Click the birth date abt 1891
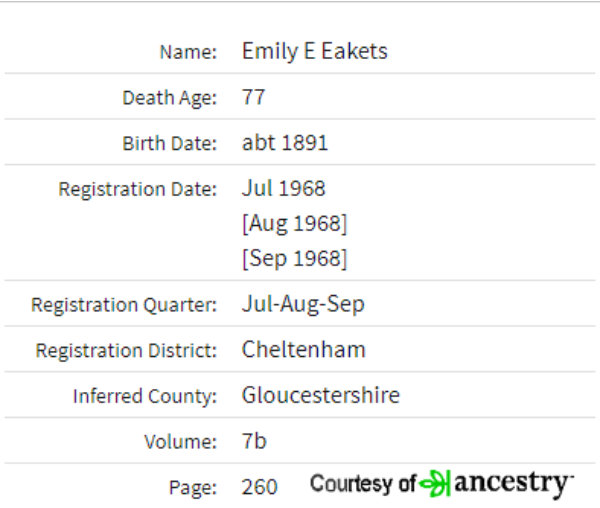 click(285, 143)
